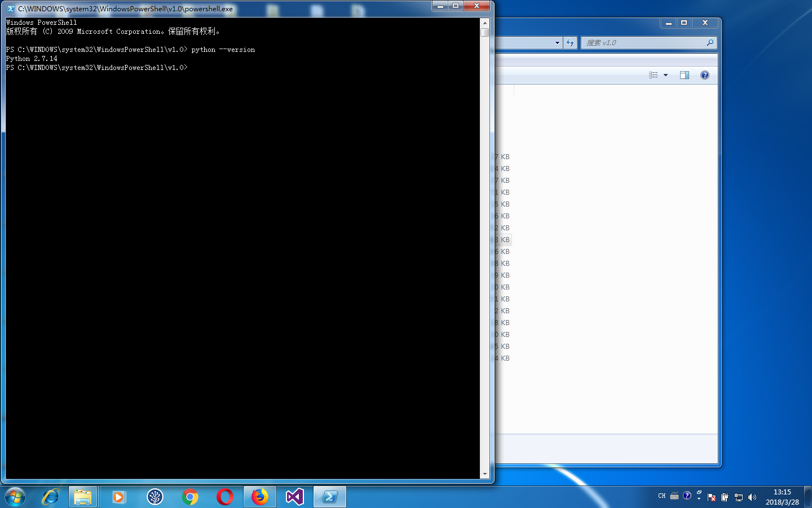Click the tree-in-circle app icon in taskbar
Screen dimensions: 812x508
[x=155, y=497]
